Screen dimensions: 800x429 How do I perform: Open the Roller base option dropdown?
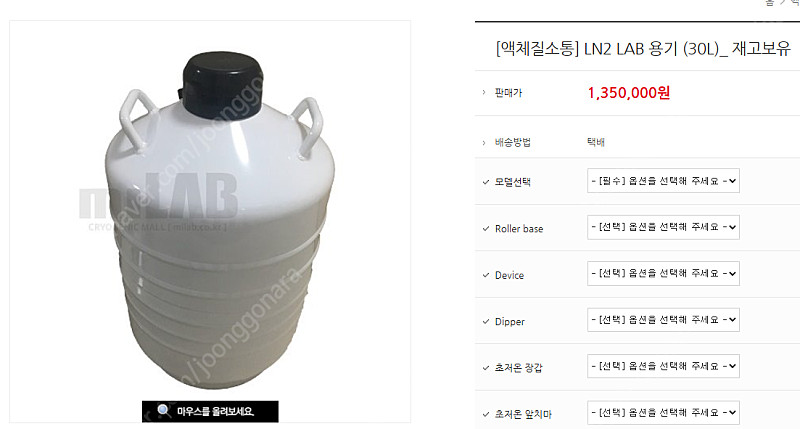click(x=663, y=227)
